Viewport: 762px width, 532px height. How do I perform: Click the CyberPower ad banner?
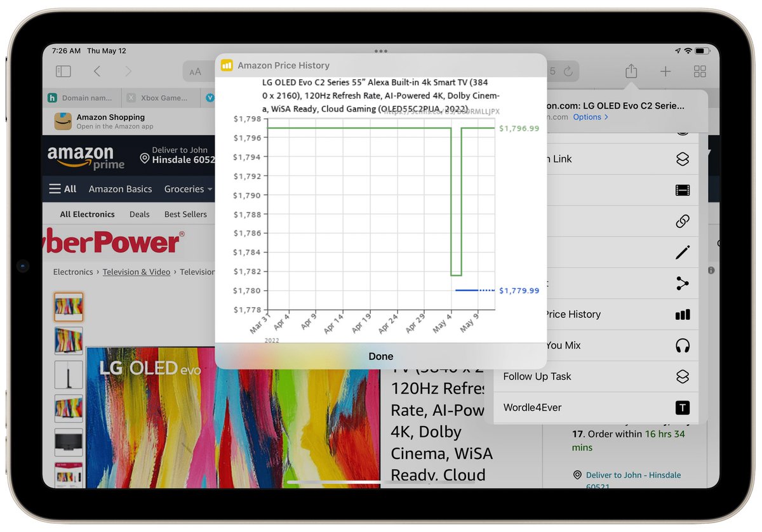(x=112, y=243)
